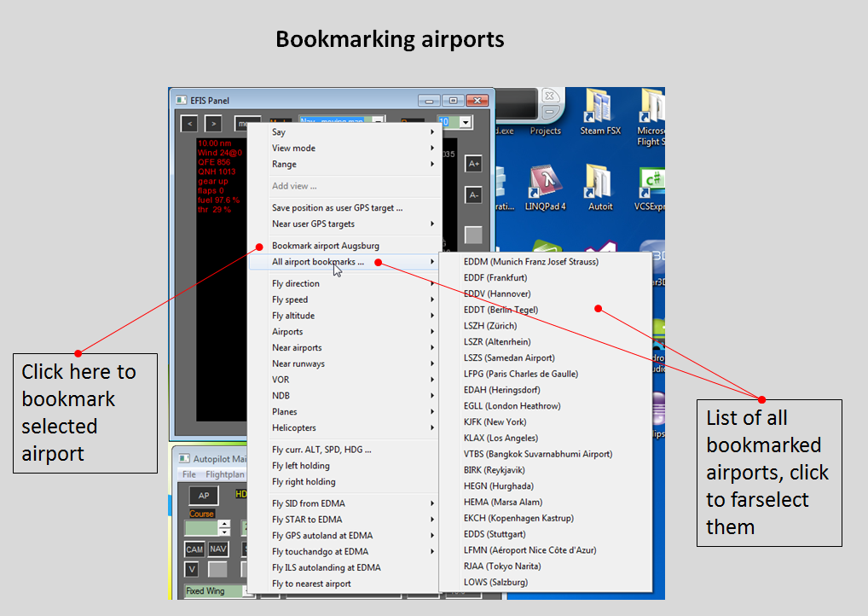Select bookmark VTBS (Bangkok Suvarnabhumi Airport)
The width and height of the screenshot is (868, 616).
(x=545, y=454)
